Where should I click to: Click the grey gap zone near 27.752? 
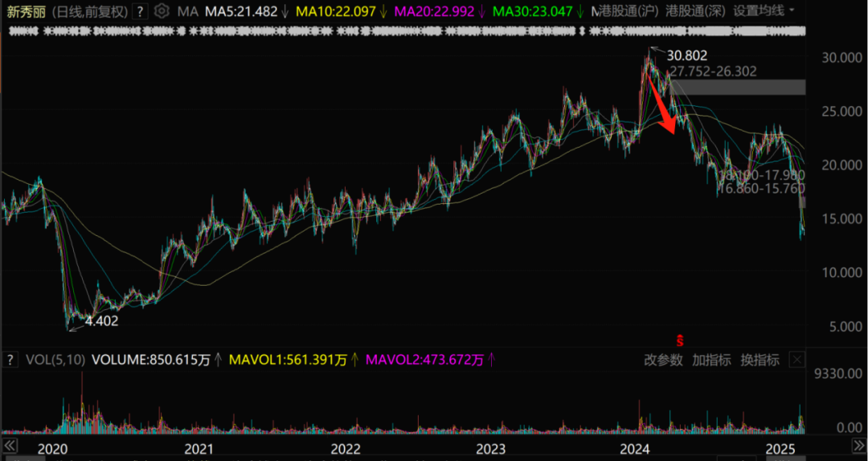[739, 87]
